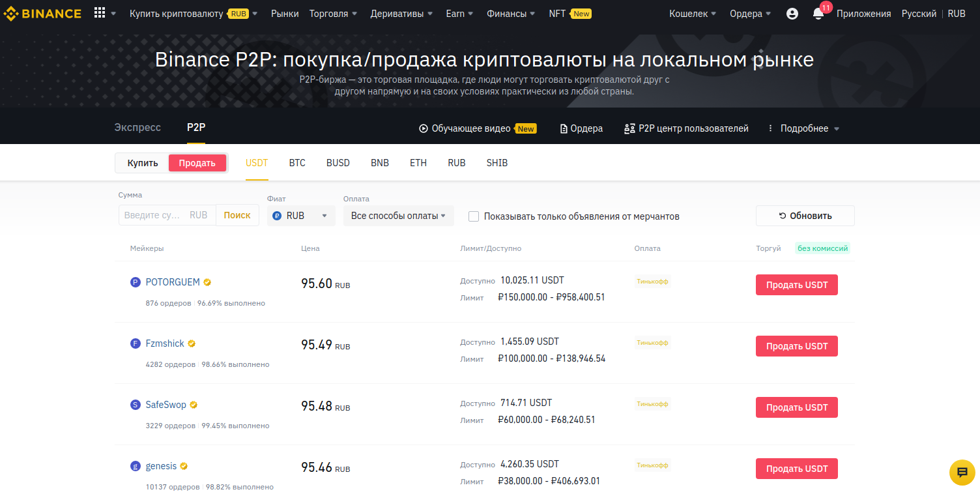Open the Фиат RUB dropdown

point(301,216)
